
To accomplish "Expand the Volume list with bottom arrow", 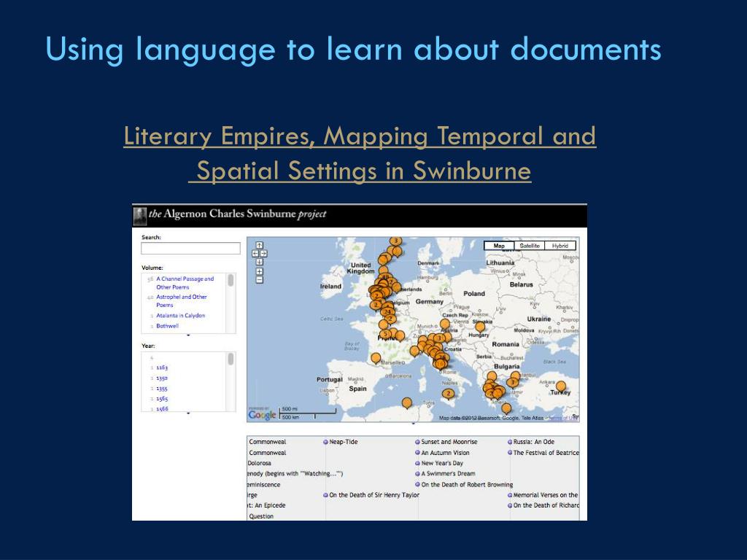I will click(188, 335).
